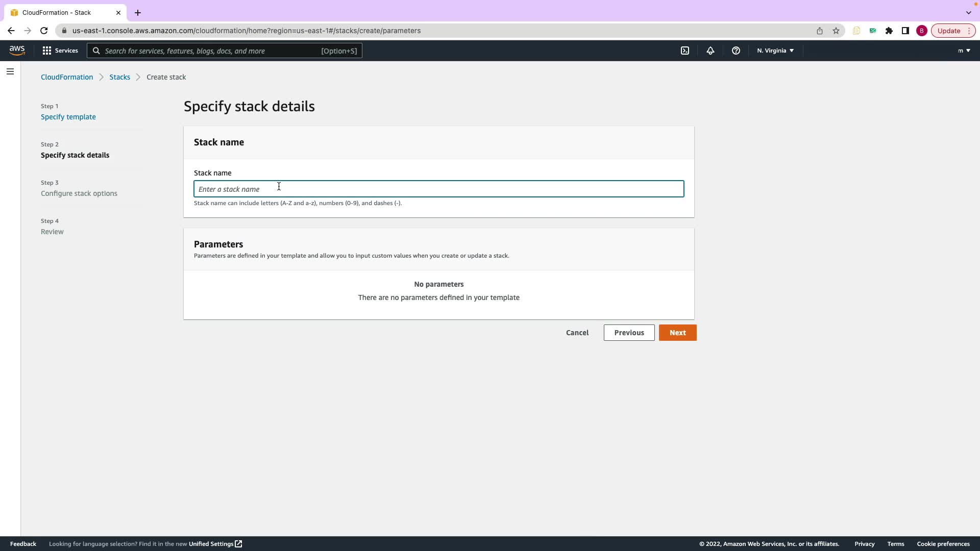This screenshot has width=980, height=551.
Task: Expand the hamburger side navigation menu
Action: click(10, 71)
